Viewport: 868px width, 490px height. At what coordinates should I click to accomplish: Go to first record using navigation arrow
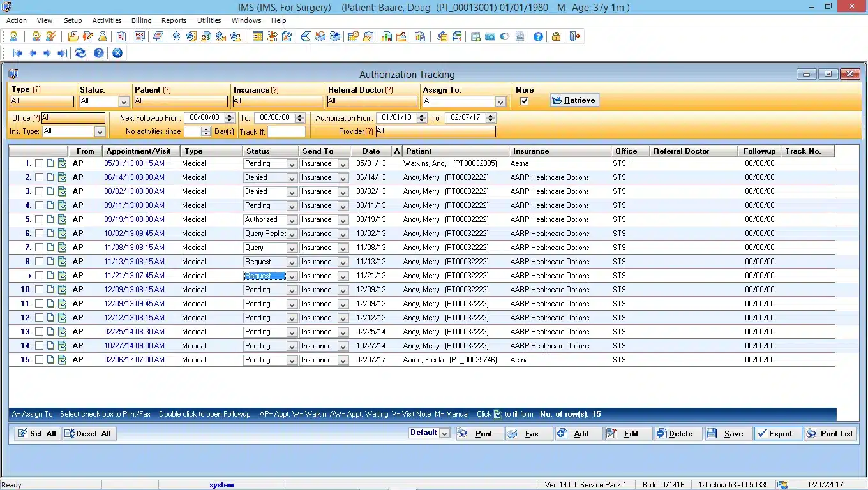tap(18, 54)
